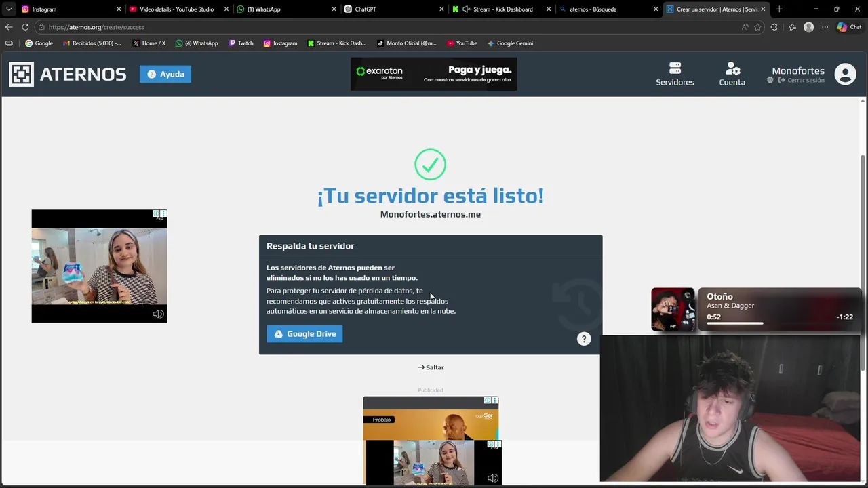Unmute the bottom center video ad
This screenshot has height=488, width=868.
(x=493, y=478)
